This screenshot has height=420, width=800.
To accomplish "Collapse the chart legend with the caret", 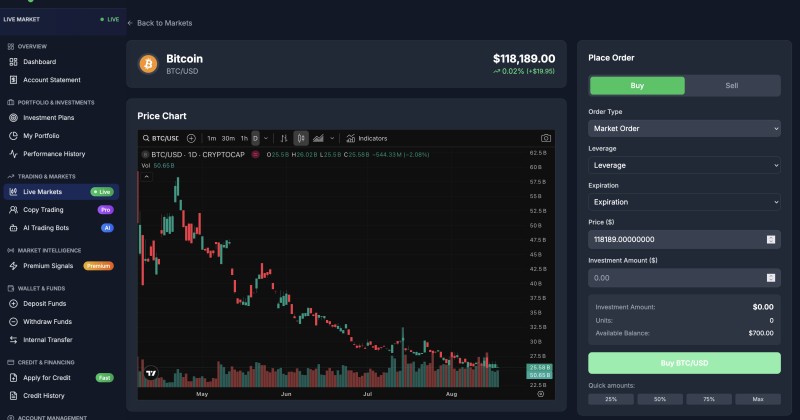I will pyautogui.click(x=146, y=177).
